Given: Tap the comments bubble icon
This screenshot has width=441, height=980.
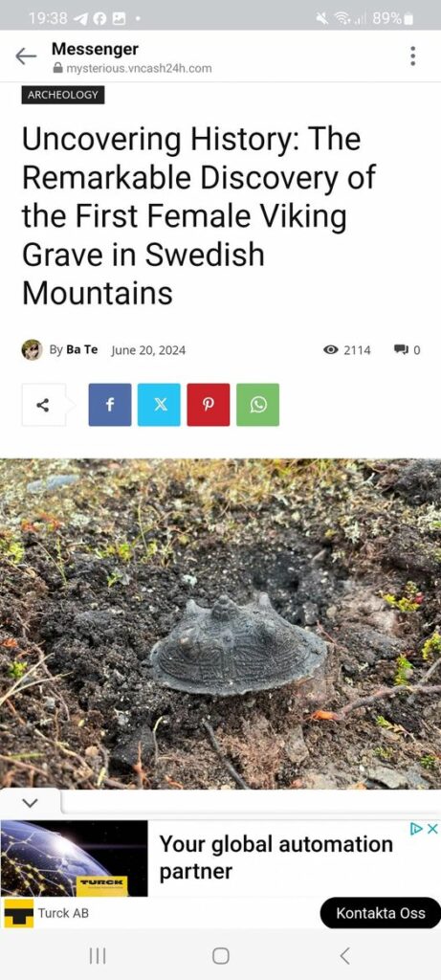Looking at the screenshot, I should point(401,349).
